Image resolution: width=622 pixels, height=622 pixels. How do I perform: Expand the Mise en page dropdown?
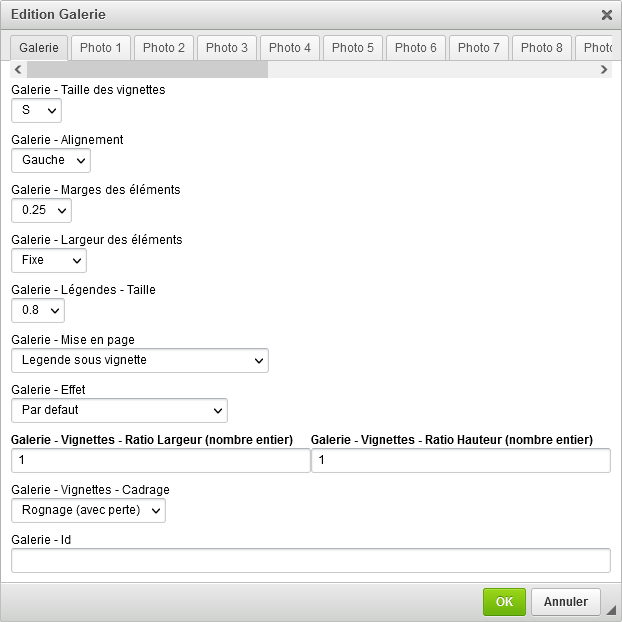(x=140, y=360)
